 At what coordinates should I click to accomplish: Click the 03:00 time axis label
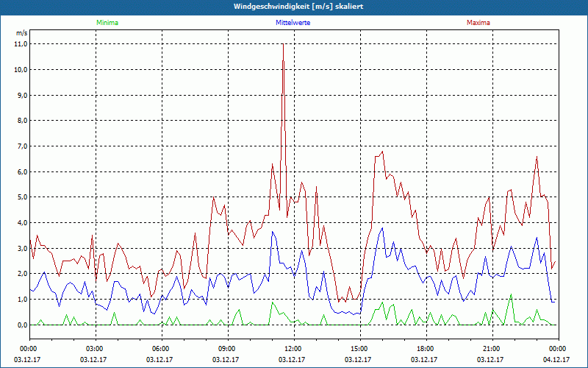click(96, 349)
